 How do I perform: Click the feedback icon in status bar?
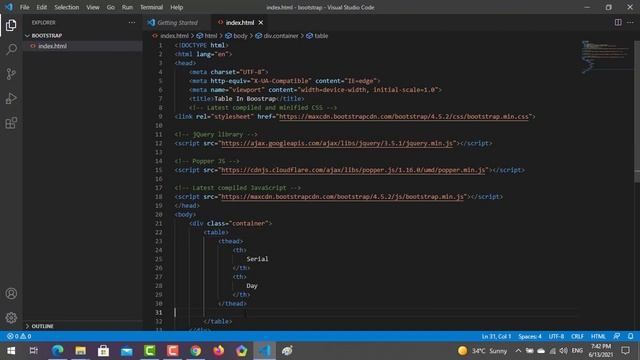[617, 336]
